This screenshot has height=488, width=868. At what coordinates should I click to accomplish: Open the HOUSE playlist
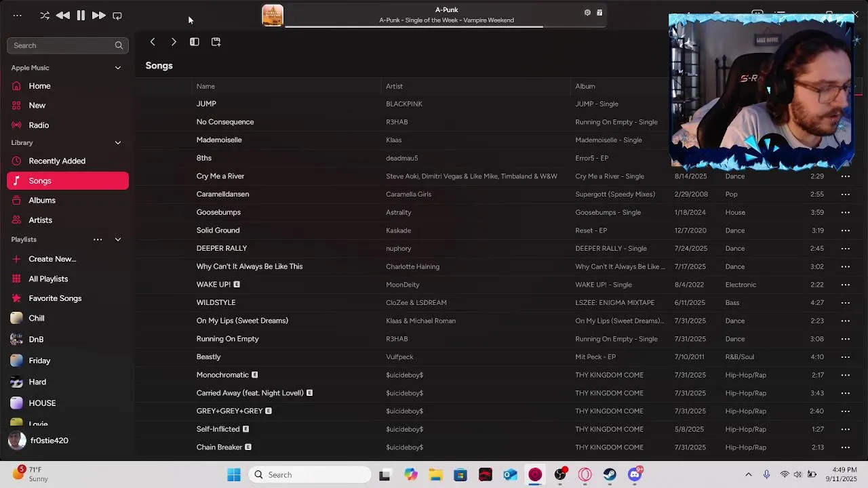(67, 403)
